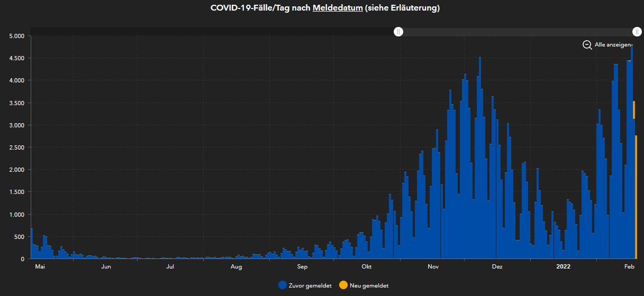Click the highlighted range between scrollbar handles
Viewport: 644px width, 296px height.
518,32
